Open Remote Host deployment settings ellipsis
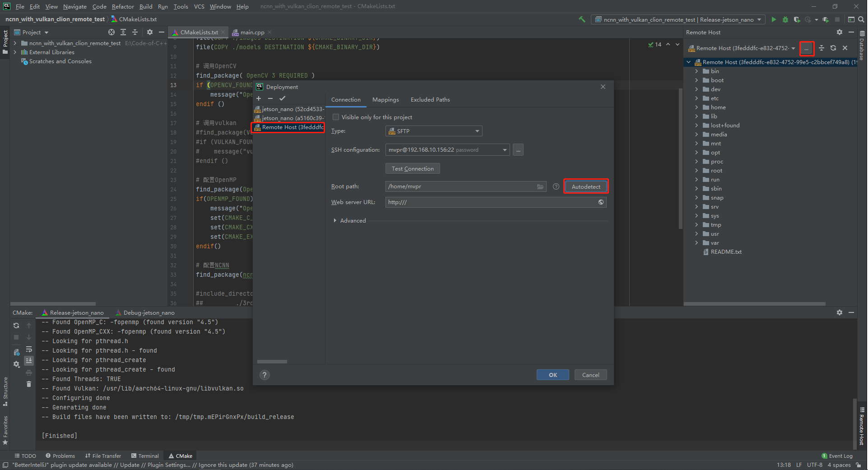Screen dimensions: 868x470 pyautogui.click(x=807, y=48)
